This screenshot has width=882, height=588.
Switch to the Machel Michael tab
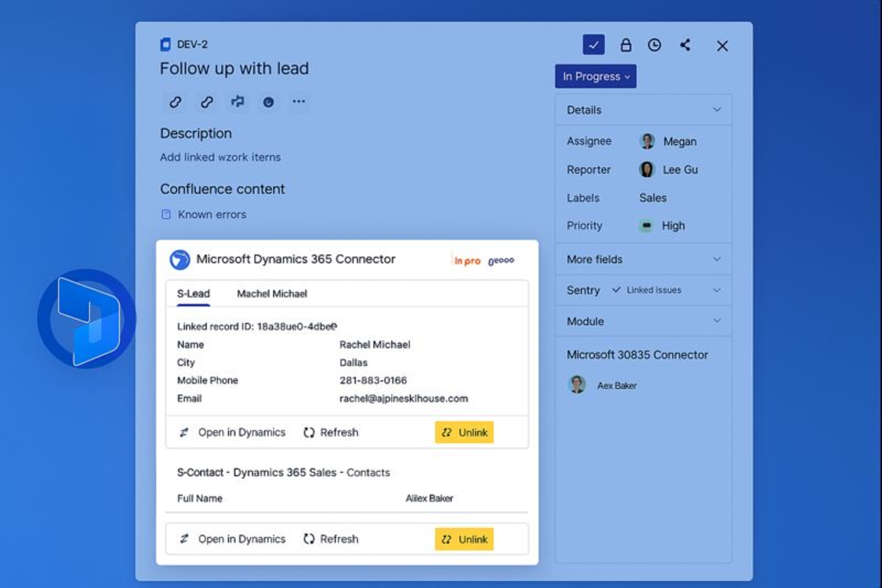[271, 294]
